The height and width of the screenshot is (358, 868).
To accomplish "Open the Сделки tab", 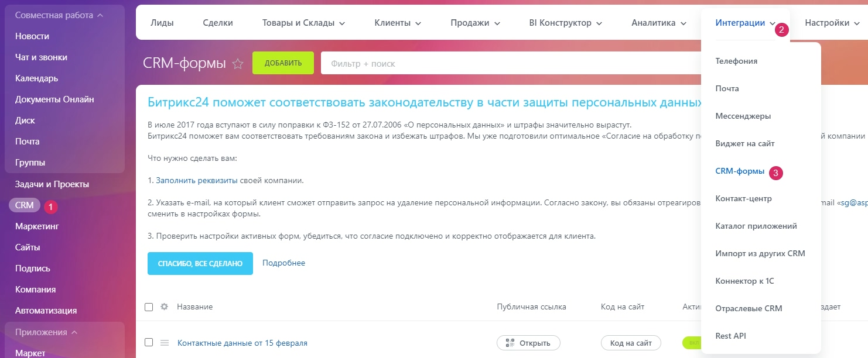I will pyautogui.click(x=218, y=23).
